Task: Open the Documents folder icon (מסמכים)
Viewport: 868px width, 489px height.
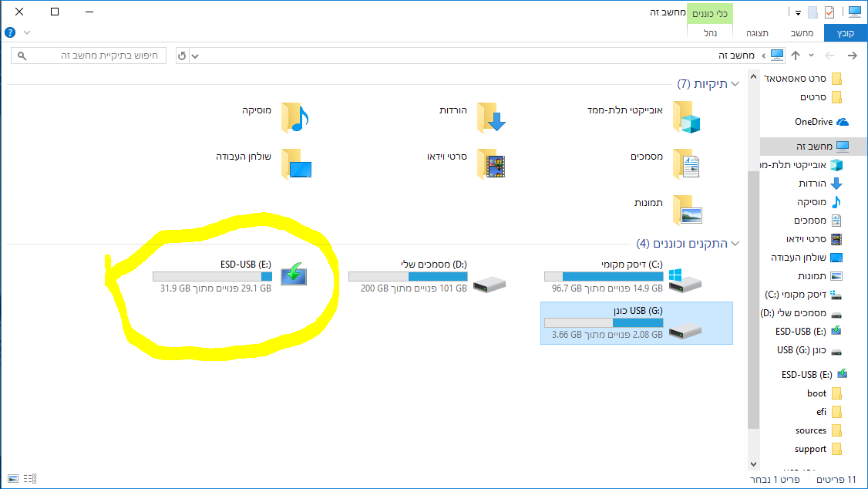Action: [686, 164]
